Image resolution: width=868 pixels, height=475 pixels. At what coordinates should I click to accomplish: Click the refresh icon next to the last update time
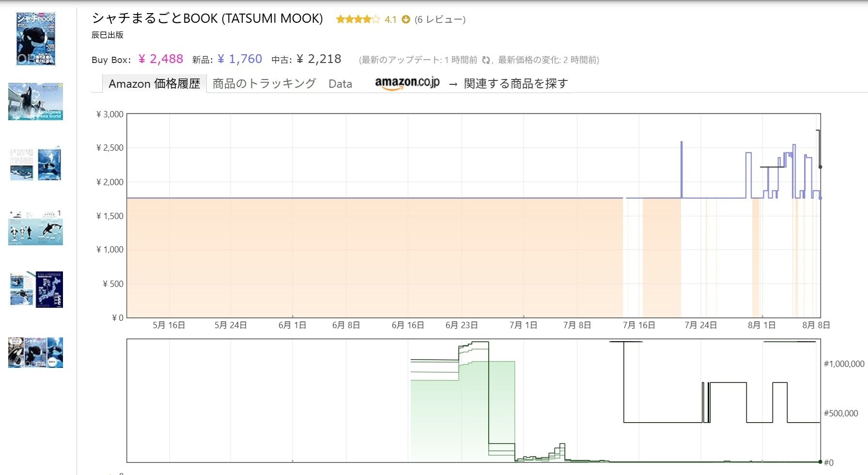click(x=486, y=60)
